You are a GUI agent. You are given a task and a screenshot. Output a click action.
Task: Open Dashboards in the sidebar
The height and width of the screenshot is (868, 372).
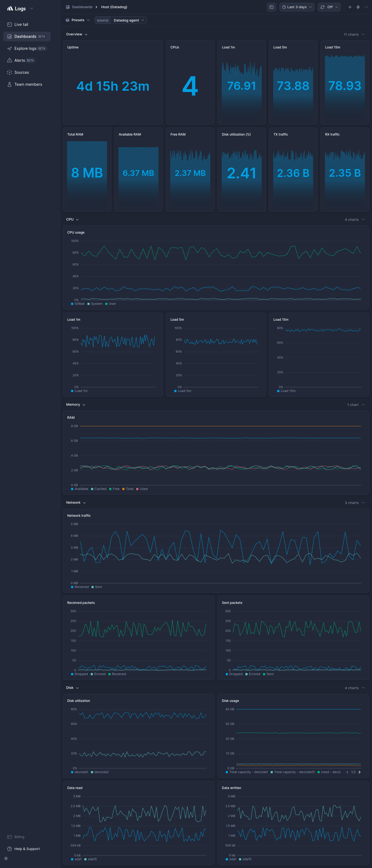pos(27,36)
